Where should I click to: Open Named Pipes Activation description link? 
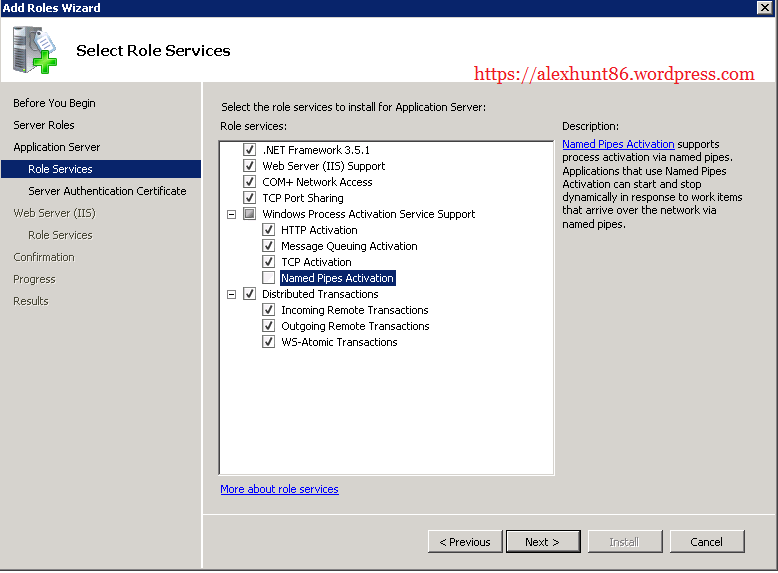click(618, 144)
